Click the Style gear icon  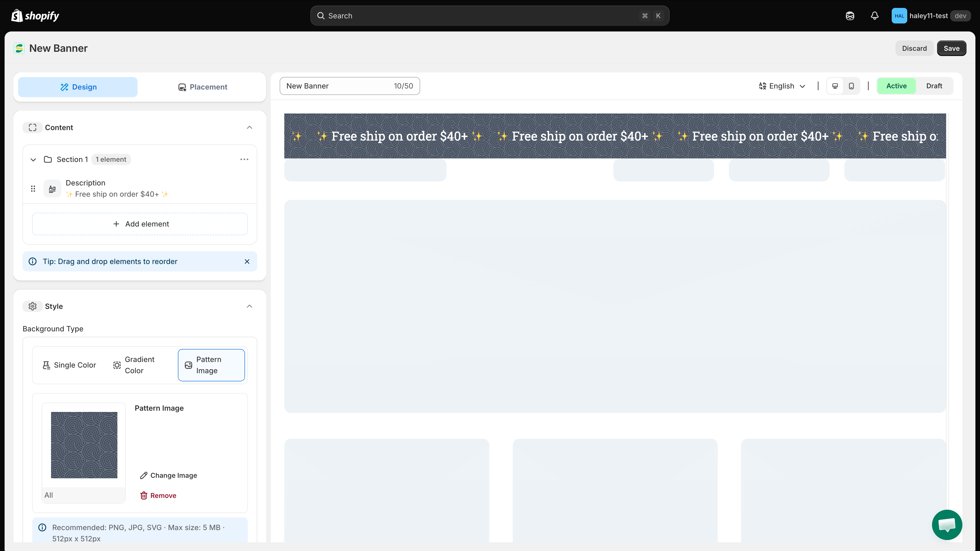coord(32,306)
